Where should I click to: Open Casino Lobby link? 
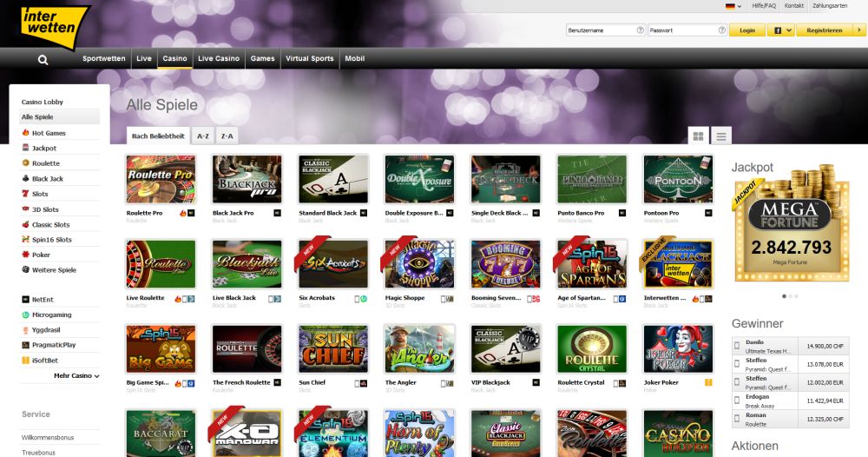click(x=43, y=102)
